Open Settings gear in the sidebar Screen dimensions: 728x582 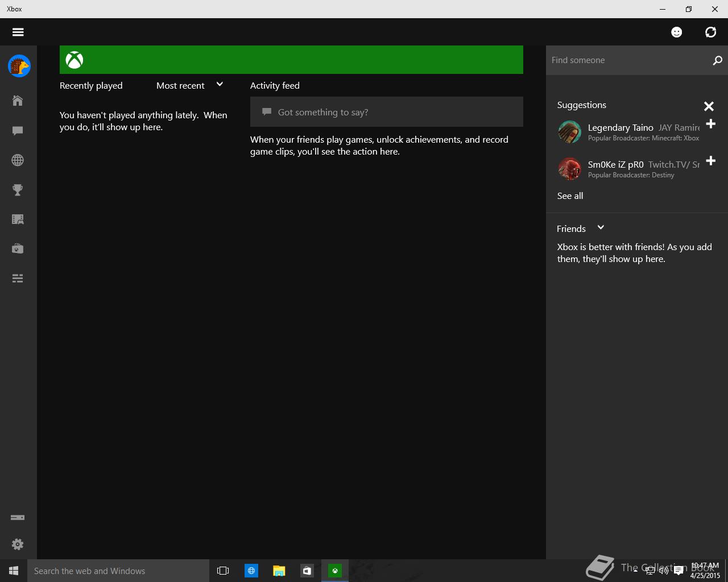point(18,544)
